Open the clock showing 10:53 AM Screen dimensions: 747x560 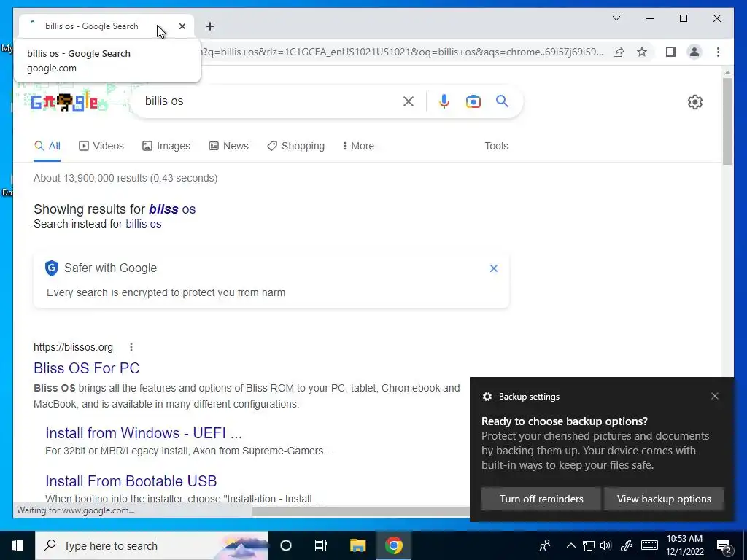click(x=684, y=545)
